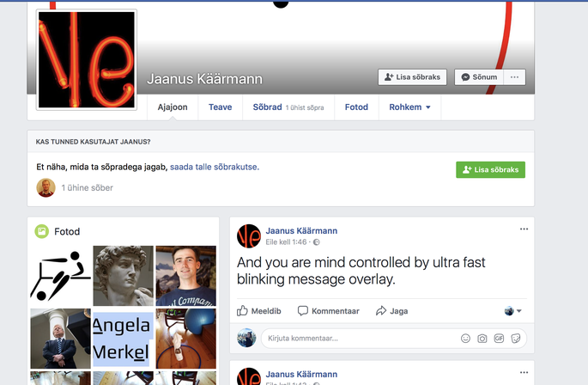Click the Kommentaar button
Image resolution: width=588 pixels, height=385 pixels.
coord(329,311)
